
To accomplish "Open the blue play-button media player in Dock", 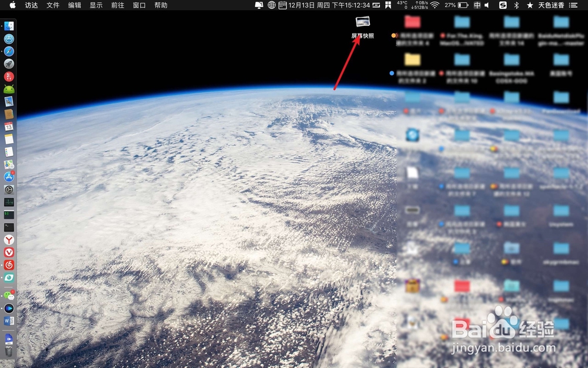I will pos(9,309).
